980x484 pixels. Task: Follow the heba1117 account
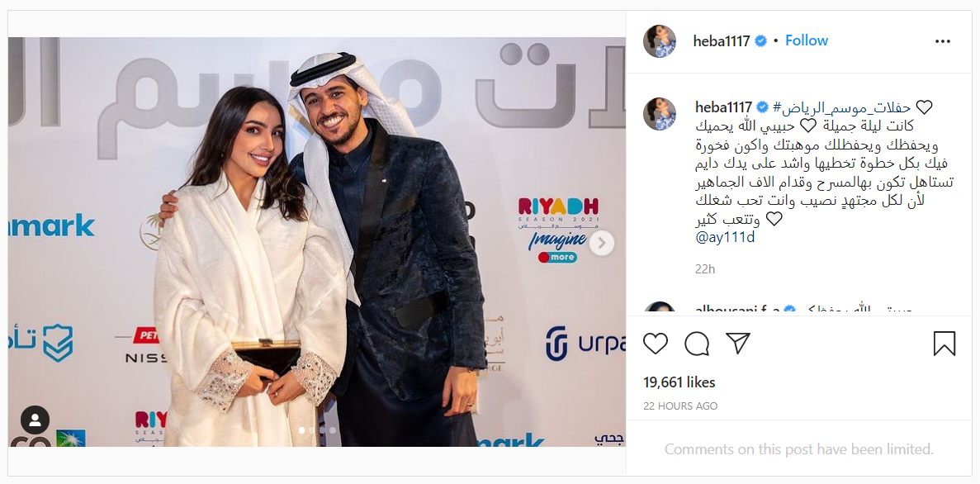pos(807,40)
